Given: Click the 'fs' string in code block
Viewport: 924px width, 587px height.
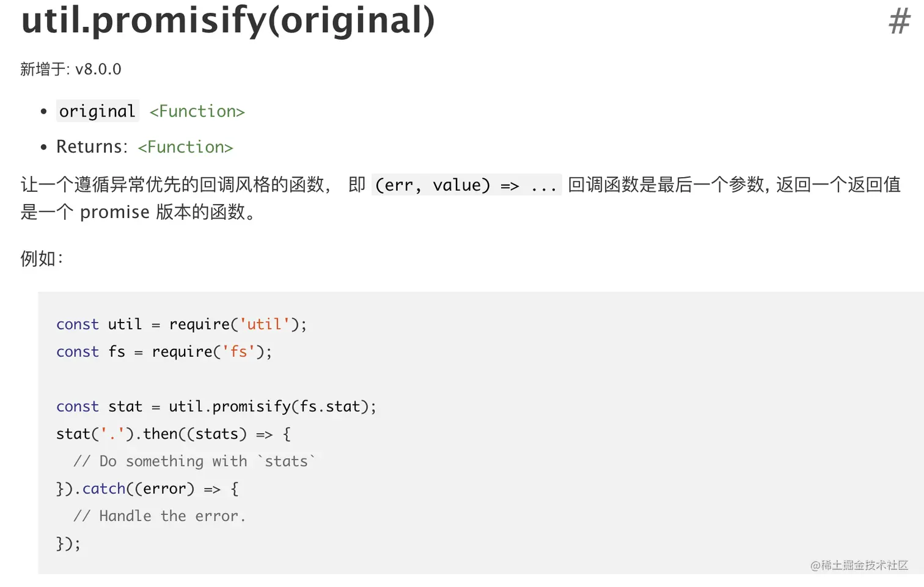Looking at the screenshot, I should point(238,352).
